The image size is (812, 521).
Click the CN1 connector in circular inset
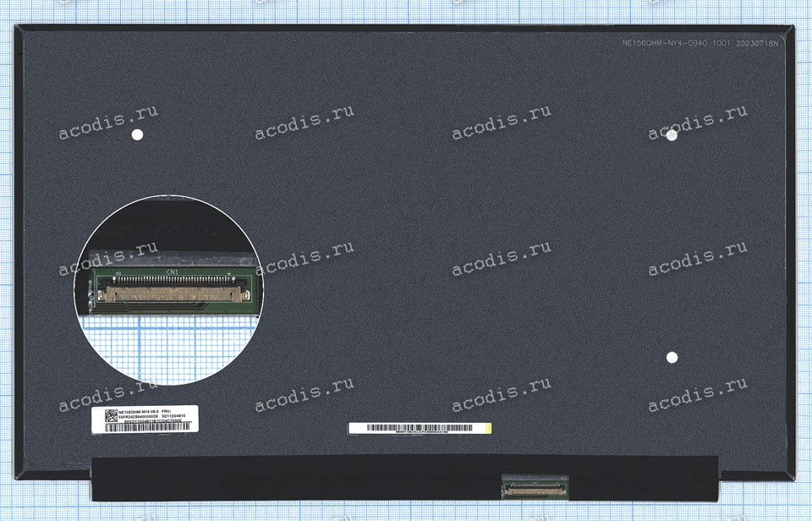click(173, 294)
